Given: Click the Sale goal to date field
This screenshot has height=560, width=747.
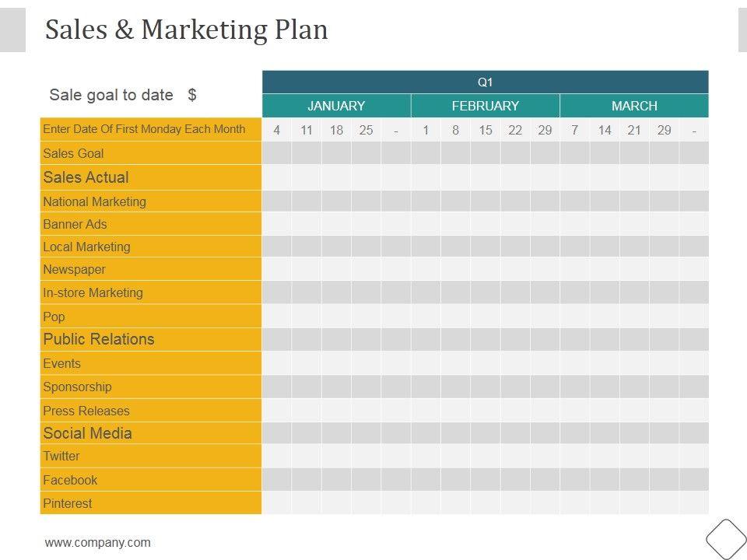Looking at the screenshot, I should pyautogui.click(x=123, y=95).
